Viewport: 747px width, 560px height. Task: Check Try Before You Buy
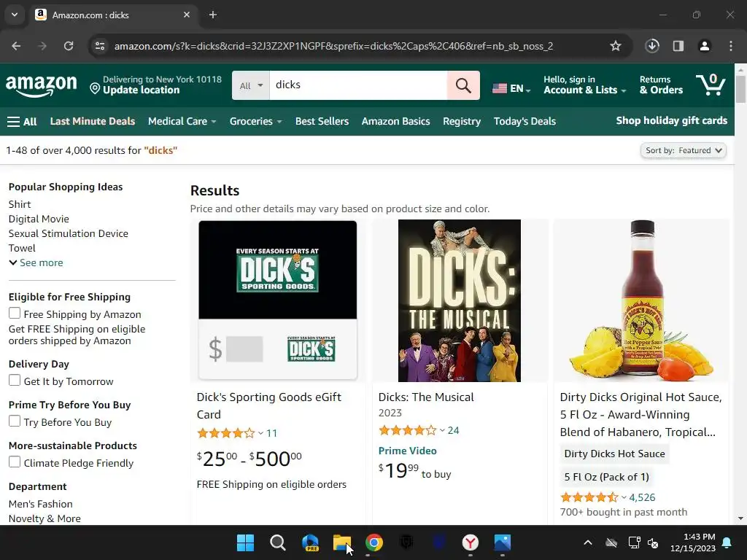(15, 421)
